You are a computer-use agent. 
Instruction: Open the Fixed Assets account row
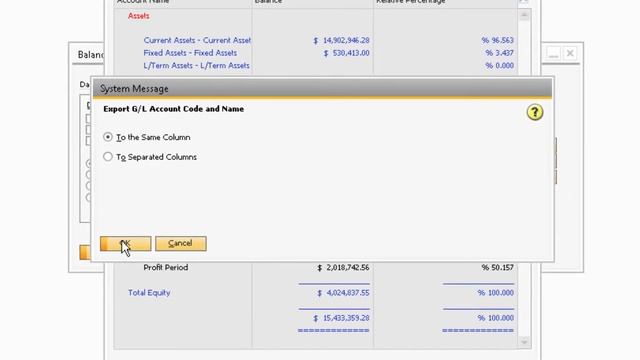(190, 53)
